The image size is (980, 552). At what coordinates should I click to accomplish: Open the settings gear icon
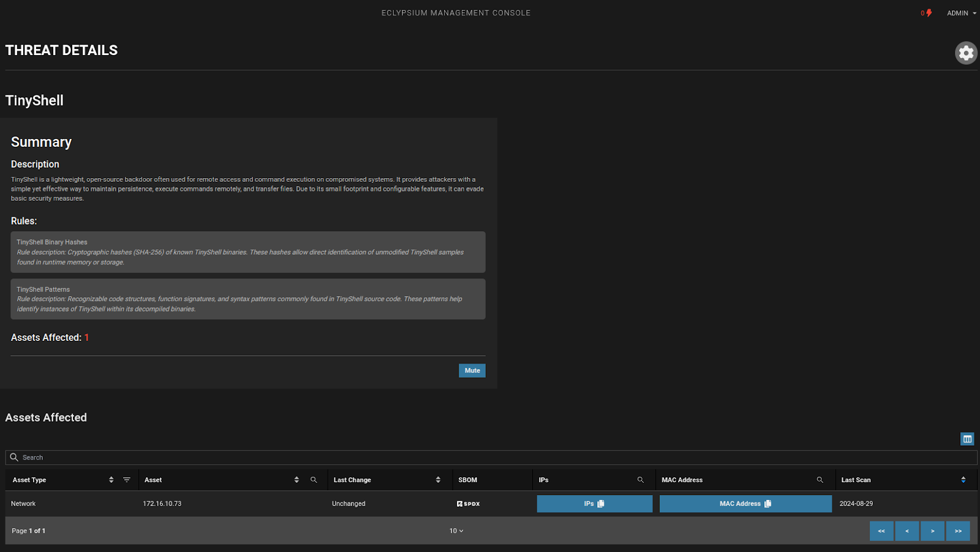966,53
